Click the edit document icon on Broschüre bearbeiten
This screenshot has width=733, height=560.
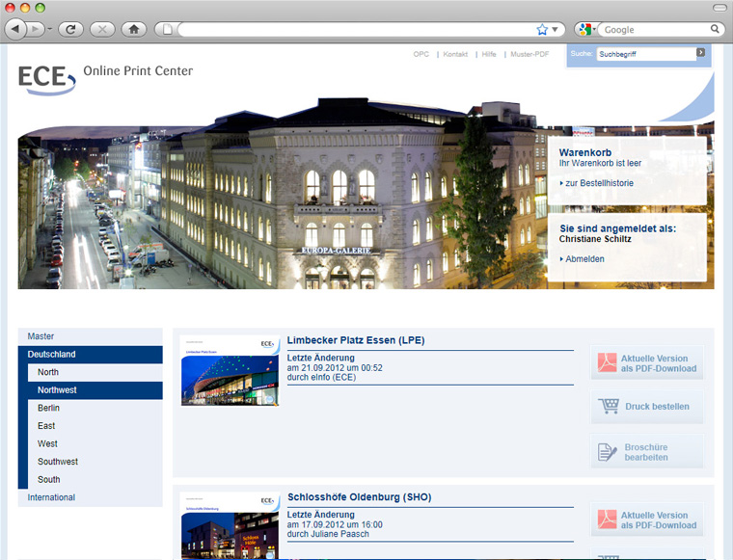pos(607,452)
